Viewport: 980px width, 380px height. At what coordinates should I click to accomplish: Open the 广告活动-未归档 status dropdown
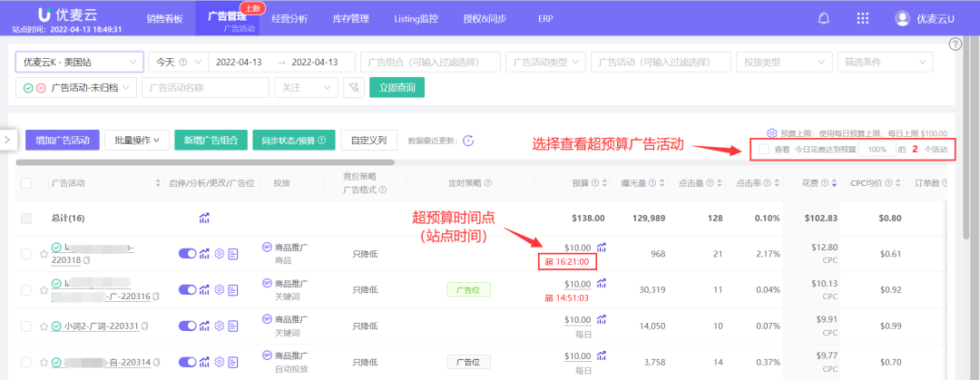(76, 87)
